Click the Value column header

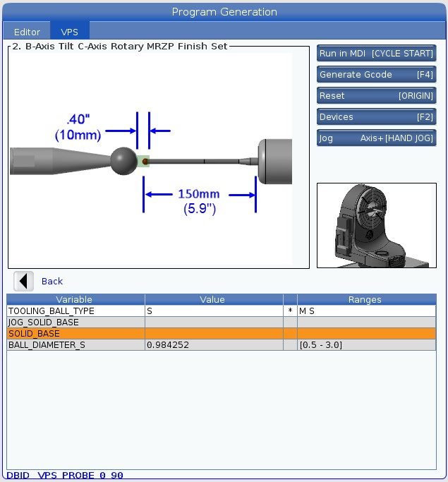214,299
